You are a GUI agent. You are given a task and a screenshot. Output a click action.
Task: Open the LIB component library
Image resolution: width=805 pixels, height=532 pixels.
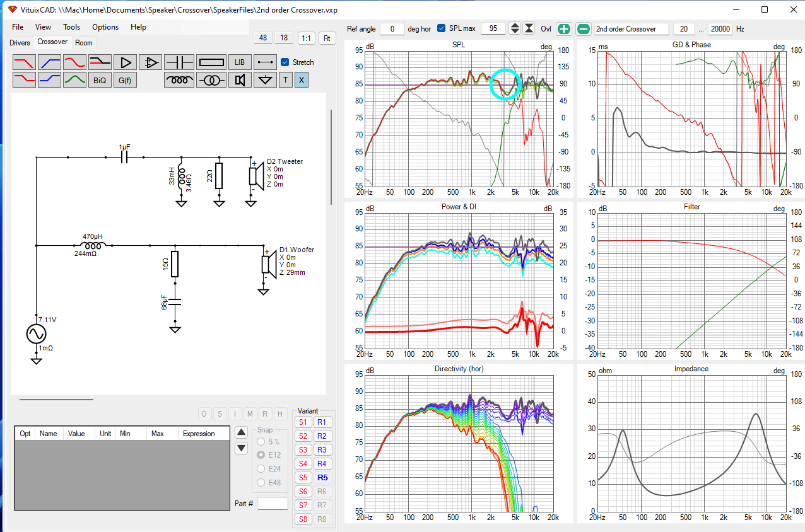pyautogui.click(x=240, y=62)
